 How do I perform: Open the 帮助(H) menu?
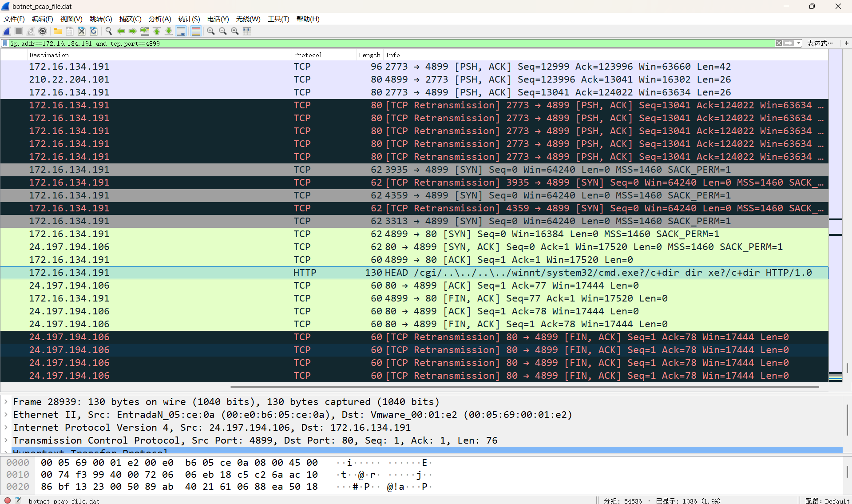pos(308,19)
